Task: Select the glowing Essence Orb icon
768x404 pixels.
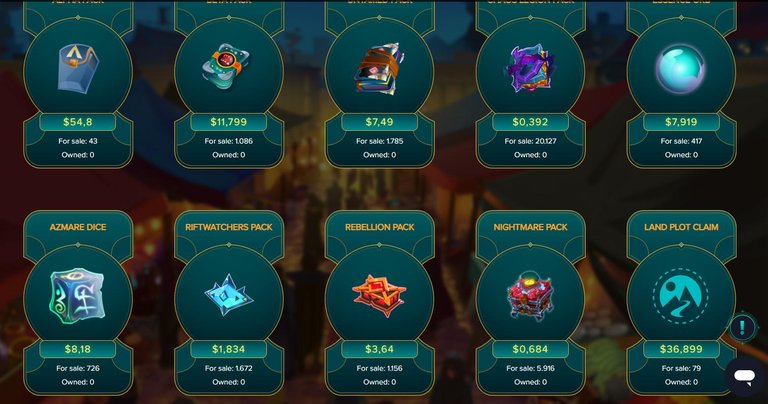Action: (681, 69)
